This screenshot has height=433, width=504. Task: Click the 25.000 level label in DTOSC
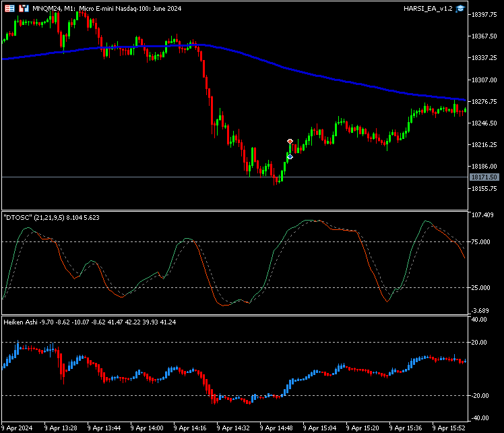pos(480,287)
